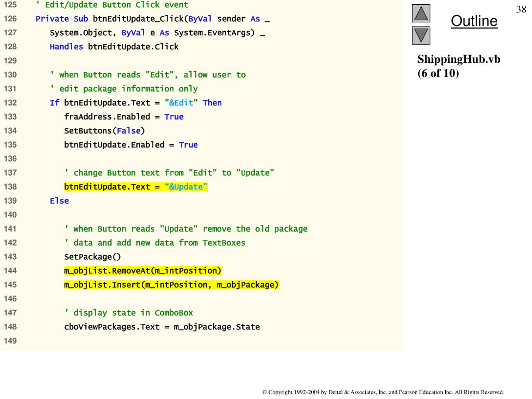Select the ShippingHub.vb title text
The height and width of the screenshot is (399, 532).
pyautogui.click(x=459, y=59)
